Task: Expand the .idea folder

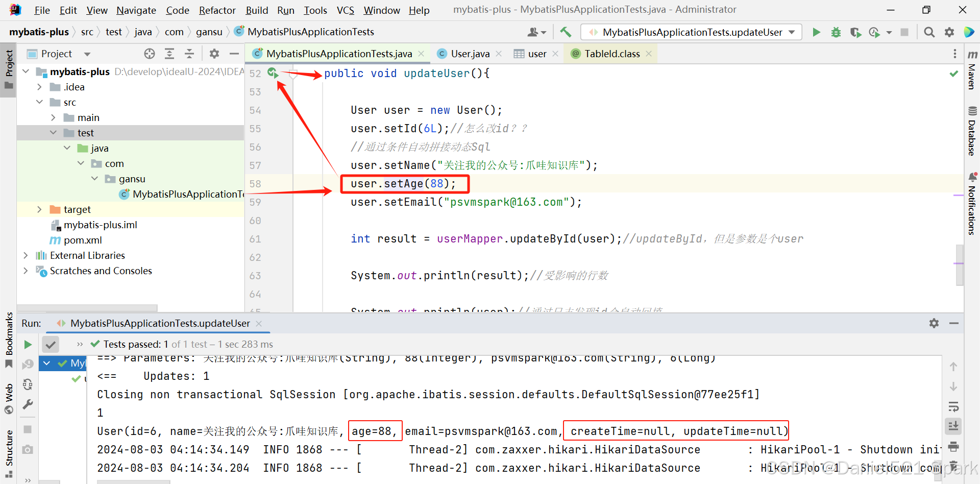Action: point(39,87)
